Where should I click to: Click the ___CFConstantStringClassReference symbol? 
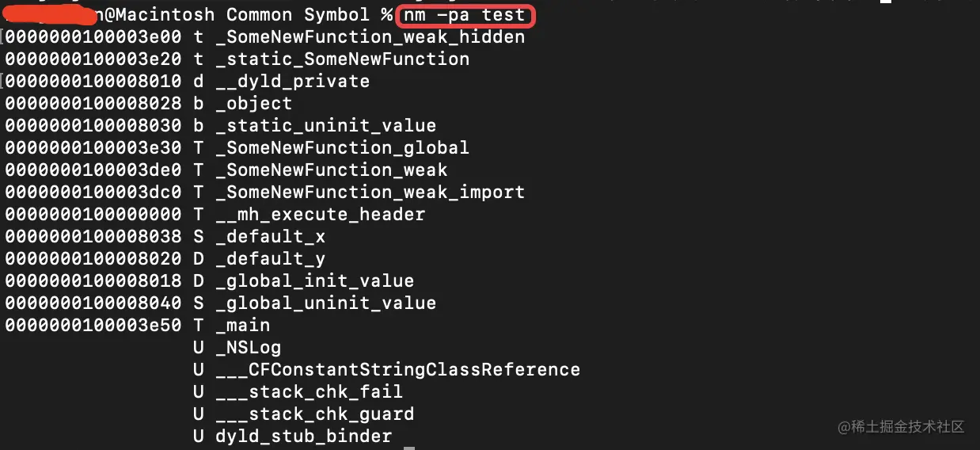[x=397, y=370]
